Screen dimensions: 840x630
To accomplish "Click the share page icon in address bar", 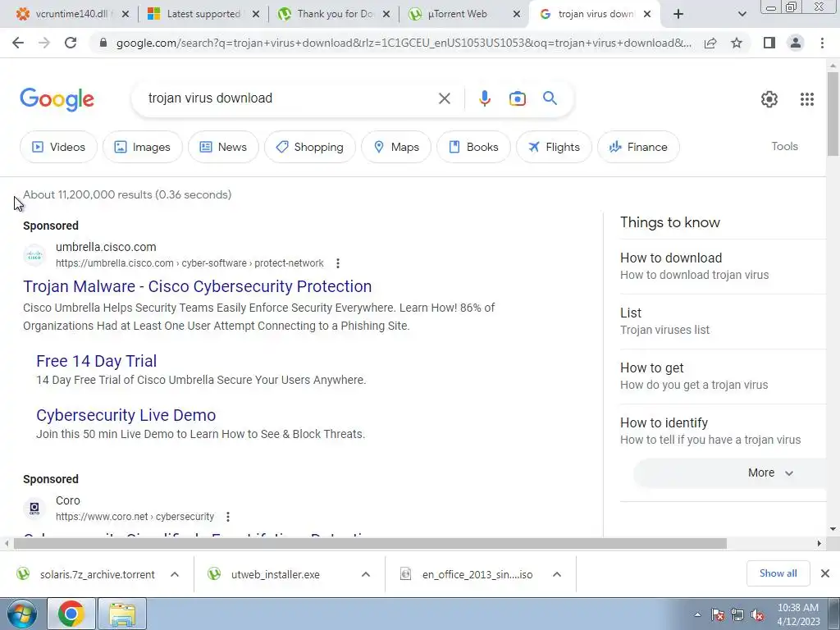I will tap(710, 43).
